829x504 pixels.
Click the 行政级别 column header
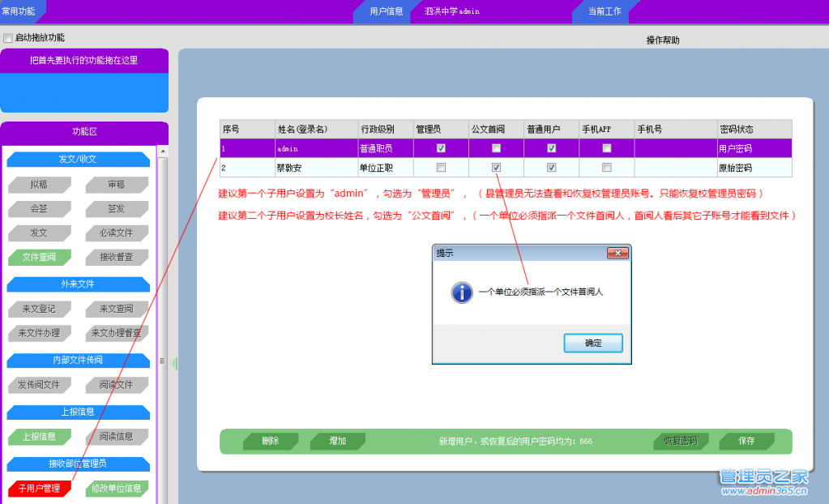386,129
